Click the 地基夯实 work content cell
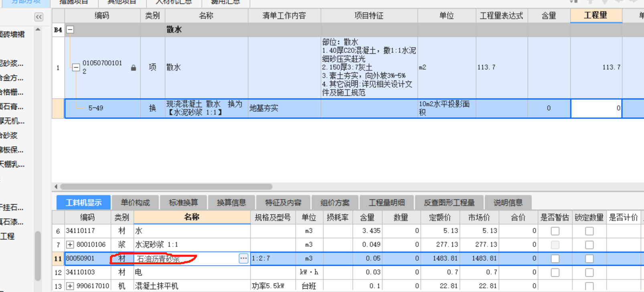This screenshot has width=644, height=292. pos(284,108)
